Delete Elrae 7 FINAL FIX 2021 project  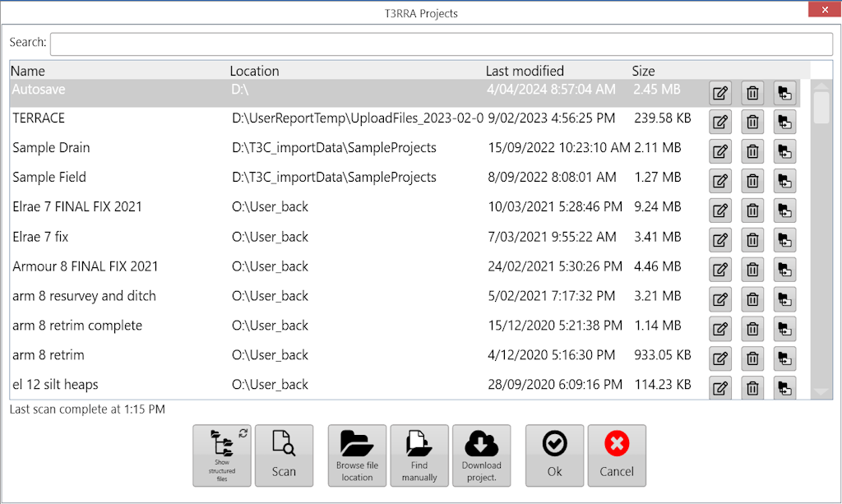(x=752, y=210)
